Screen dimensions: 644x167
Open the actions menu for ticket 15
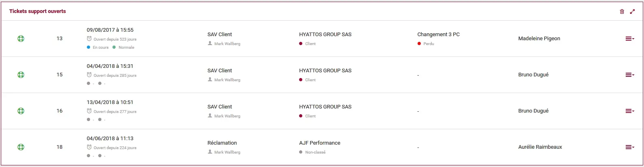tap(630, 75)
